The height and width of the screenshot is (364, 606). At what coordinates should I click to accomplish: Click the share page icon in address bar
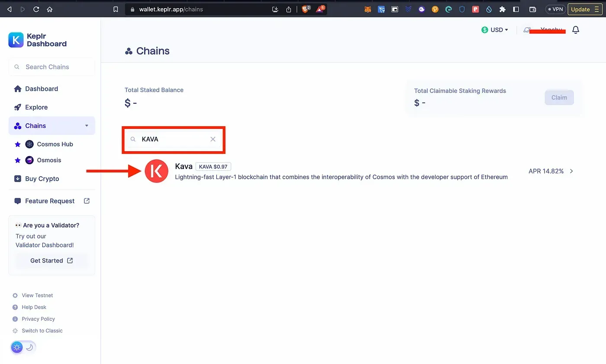click(289, 9)
